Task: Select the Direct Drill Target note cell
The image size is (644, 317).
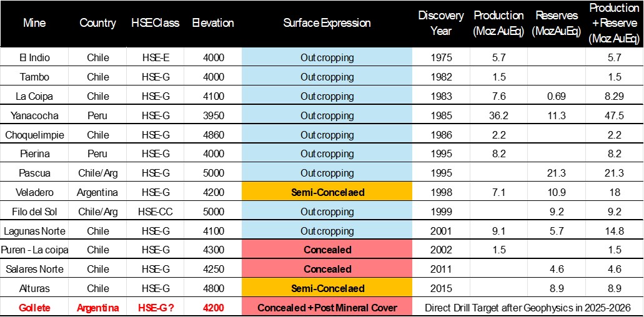Action: pyautogui.click(x=528, y=308)
